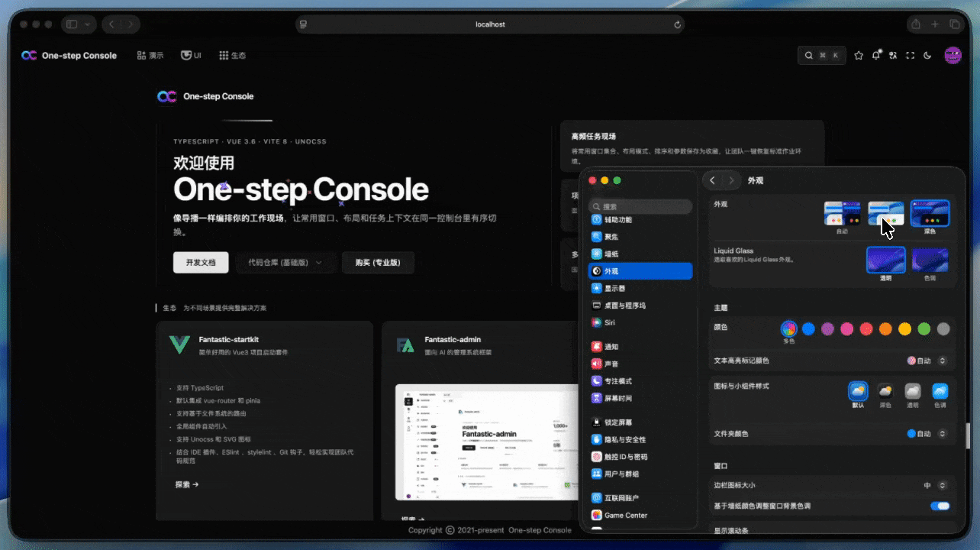Go back in Safari

111,24
